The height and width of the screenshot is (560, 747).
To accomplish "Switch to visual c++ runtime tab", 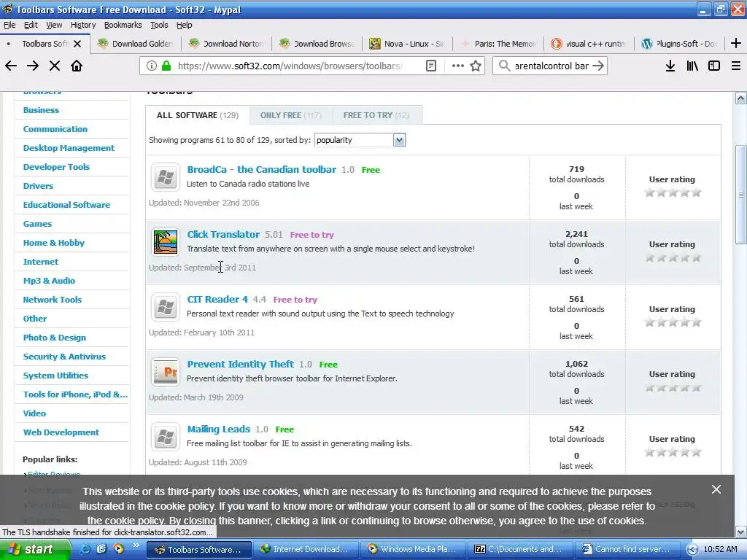I will click(x=589, y=44).
